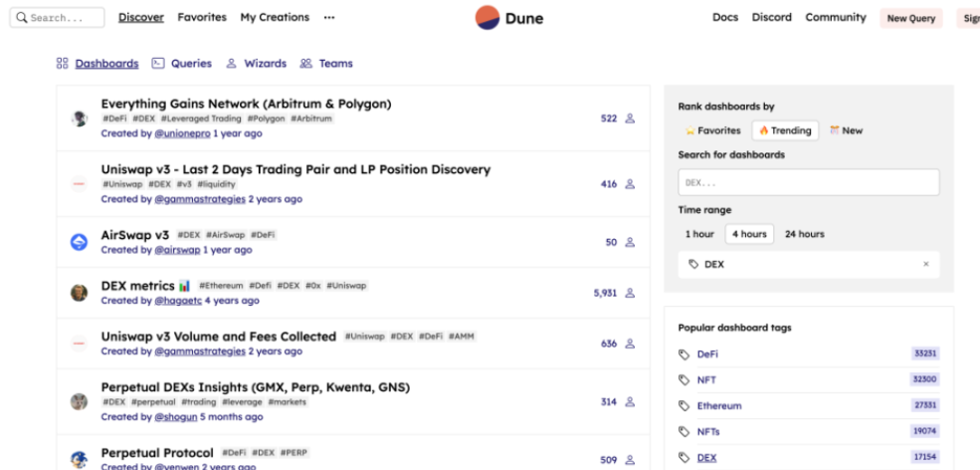
Task: Click the AirSwap v3 dashboard avatar icon
Action: pyautogui.click(x=79, y=242)
